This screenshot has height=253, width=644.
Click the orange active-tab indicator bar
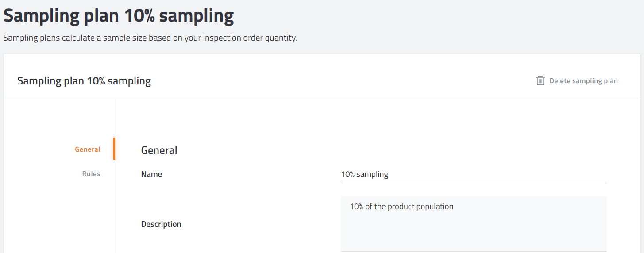point(114,149)
